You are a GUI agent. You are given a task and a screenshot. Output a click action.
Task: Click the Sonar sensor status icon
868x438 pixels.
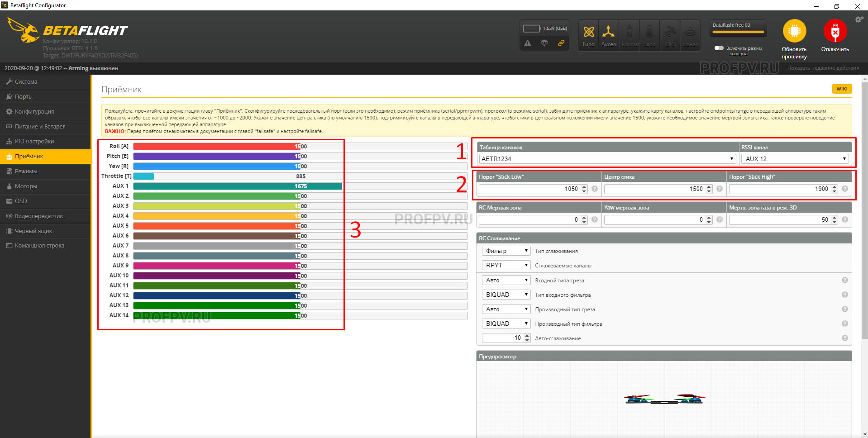tap(690, 35)
